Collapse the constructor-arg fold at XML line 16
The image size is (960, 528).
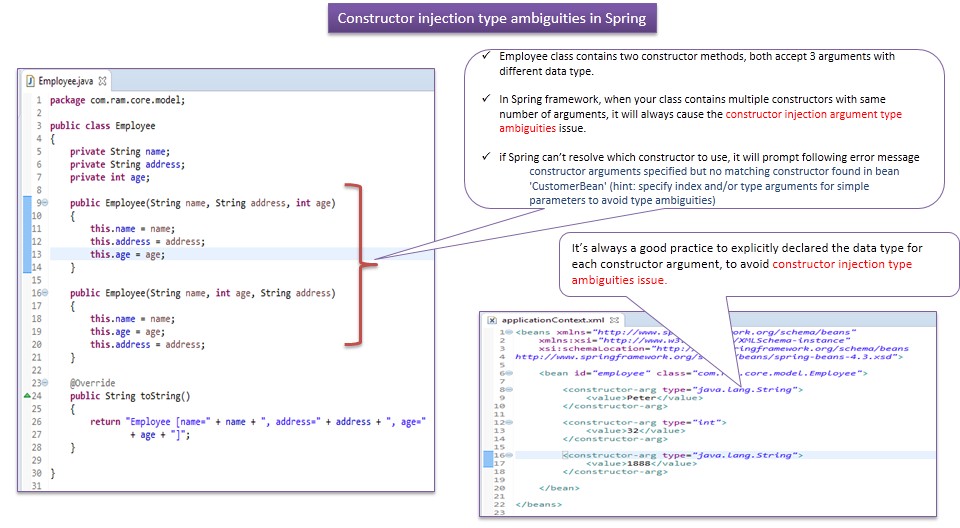pos(509,455)
